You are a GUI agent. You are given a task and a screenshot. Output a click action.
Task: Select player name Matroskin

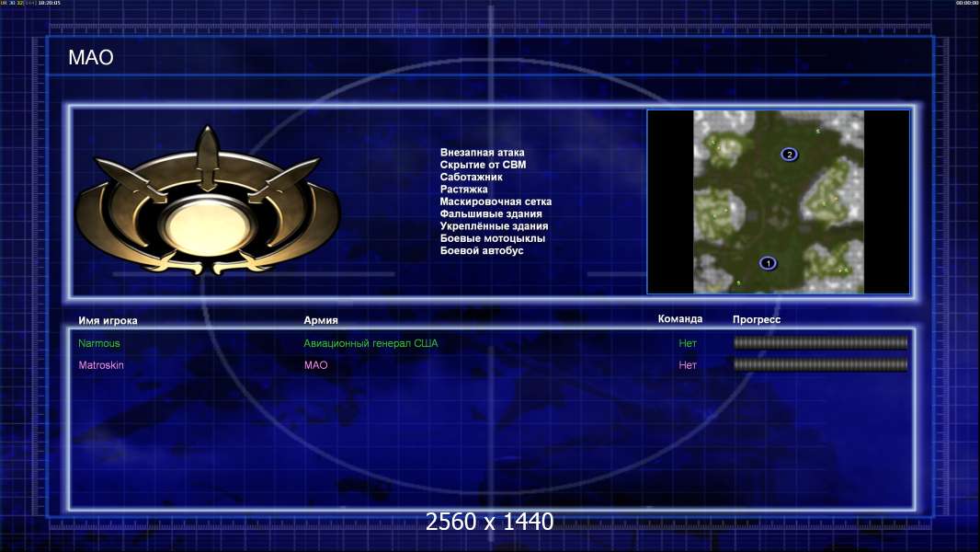(x=100, y=365)
